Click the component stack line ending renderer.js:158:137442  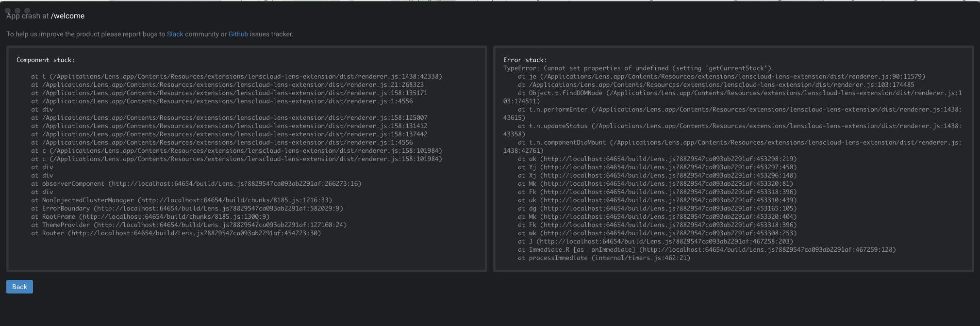(230, 134)
